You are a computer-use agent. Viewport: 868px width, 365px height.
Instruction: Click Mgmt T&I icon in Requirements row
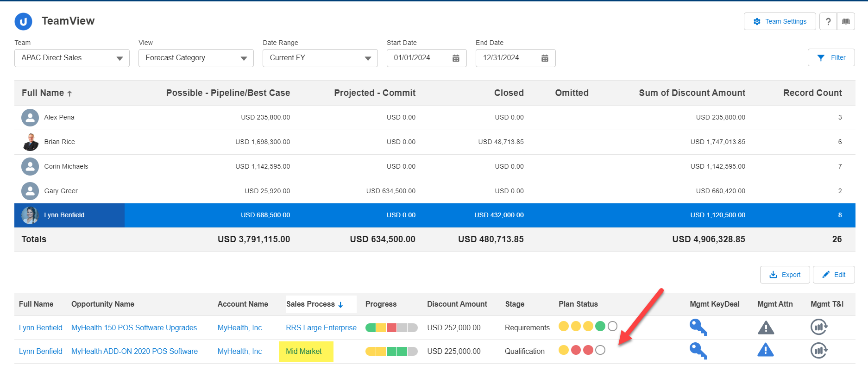tap(819, 327)
